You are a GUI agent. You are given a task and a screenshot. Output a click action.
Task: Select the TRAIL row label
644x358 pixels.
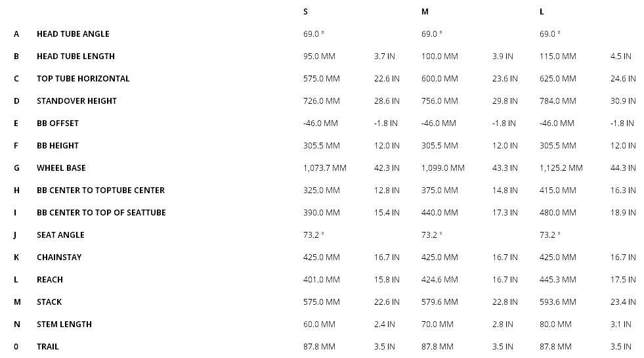(48, 347)
